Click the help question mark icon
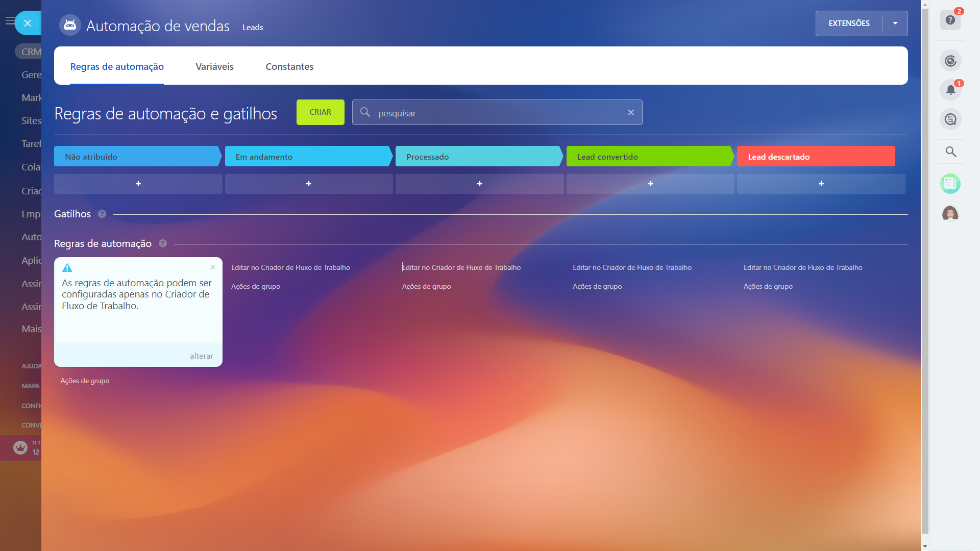The height and width of the screenshot is (551, 980). [x=950, y=20]
